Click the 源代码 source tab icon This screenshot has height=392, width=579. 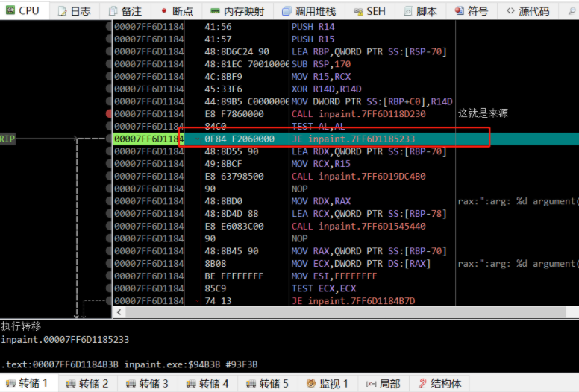click(510, 11)
